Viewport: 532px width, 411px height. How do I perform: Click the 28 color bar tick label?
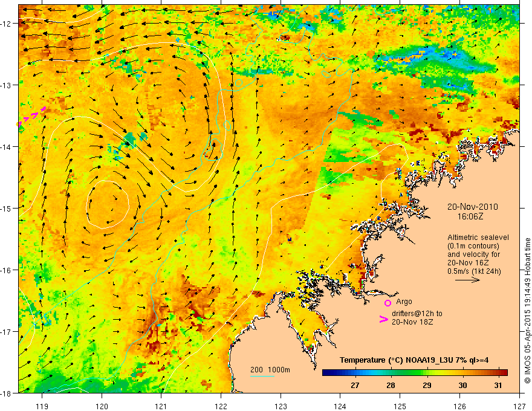[391, 386]
